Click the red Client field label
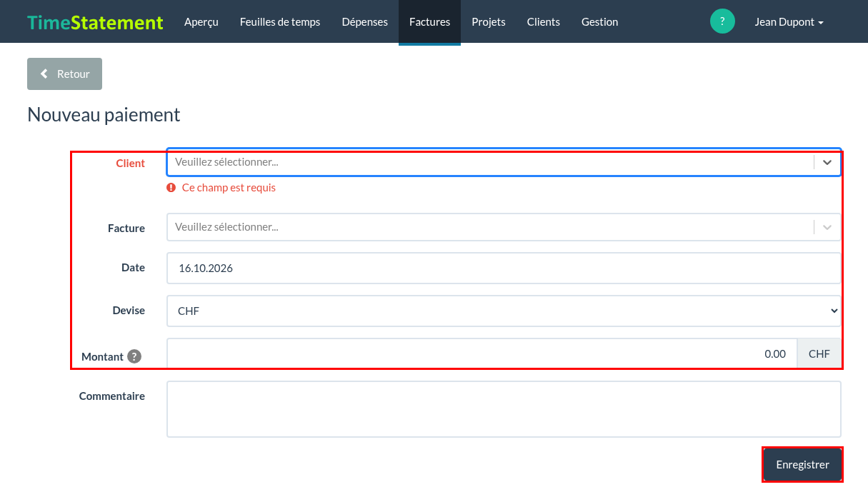This screenshot has width=868, height=502. click(x=131, y=164)
